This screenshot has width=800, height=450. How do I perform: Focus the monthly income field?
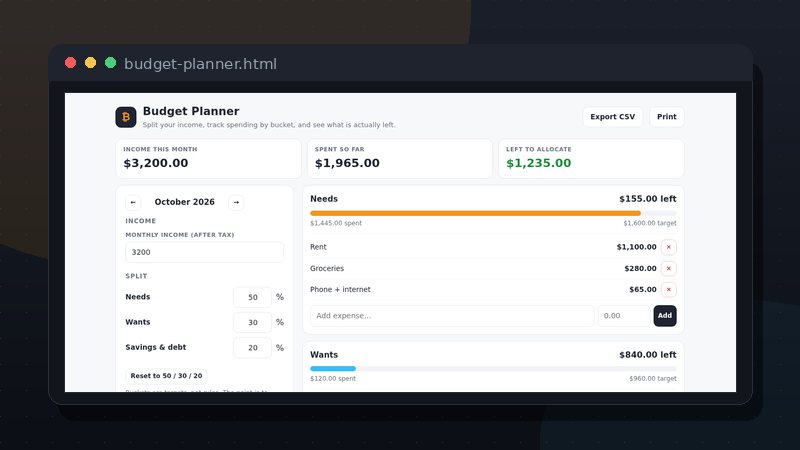(x=204, y=252)
